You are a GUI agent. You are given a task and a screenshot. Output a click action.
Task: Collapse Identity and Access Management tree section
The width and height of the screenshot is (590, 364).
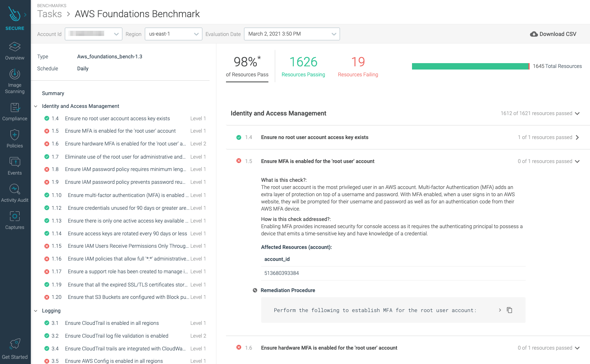(x=36, y=106)
